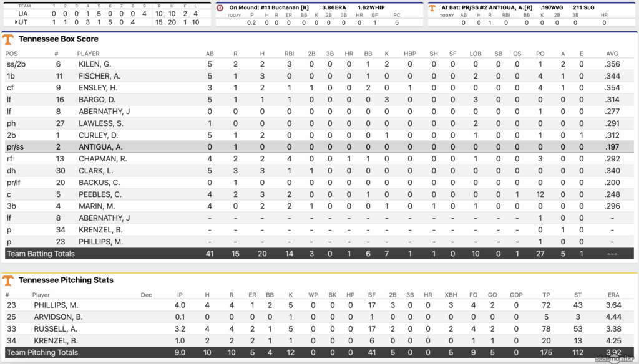Click the Team Pitching Totals row

tap(319, 352)
